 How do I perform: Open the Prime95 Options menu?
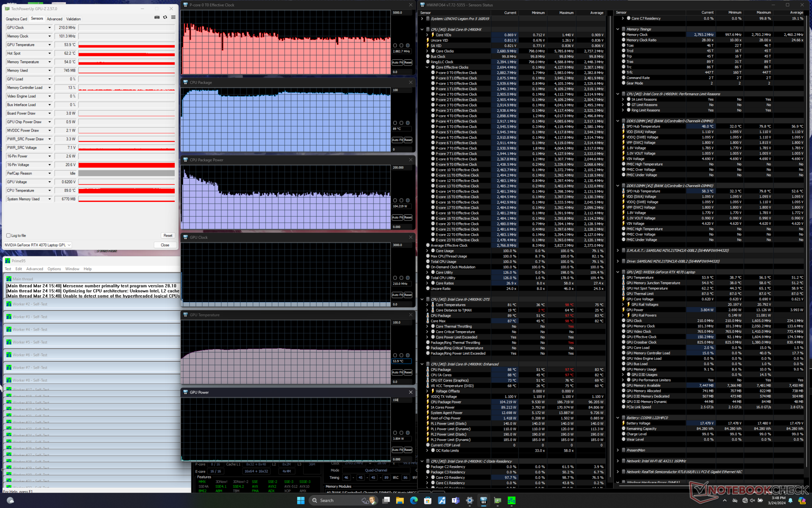(x=54, y=269)
